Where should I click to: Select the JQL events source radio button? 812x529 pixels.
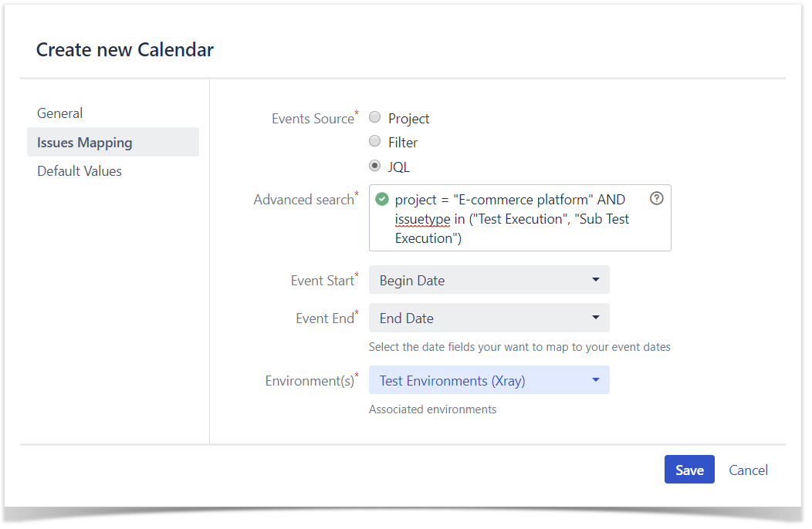[375, 166]
